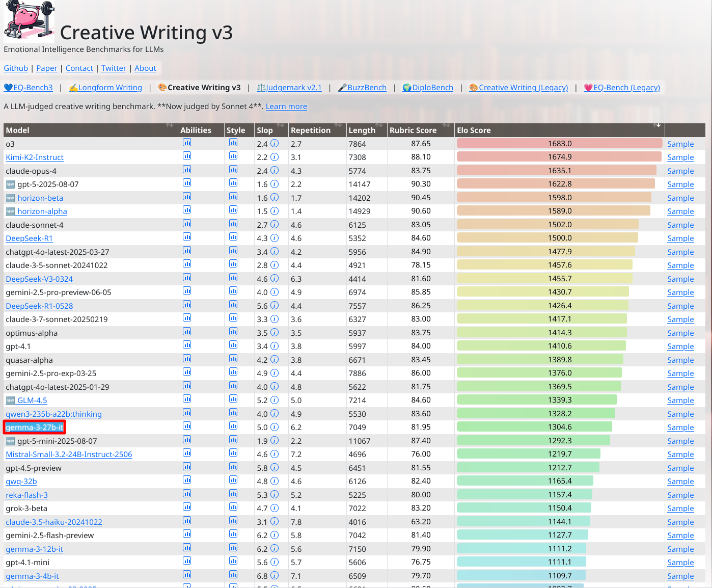This screenshot has width=712, height=588.
Task: Open the Style chart icon for Kimi-K2-Instruct
Action: click(233, 156)
